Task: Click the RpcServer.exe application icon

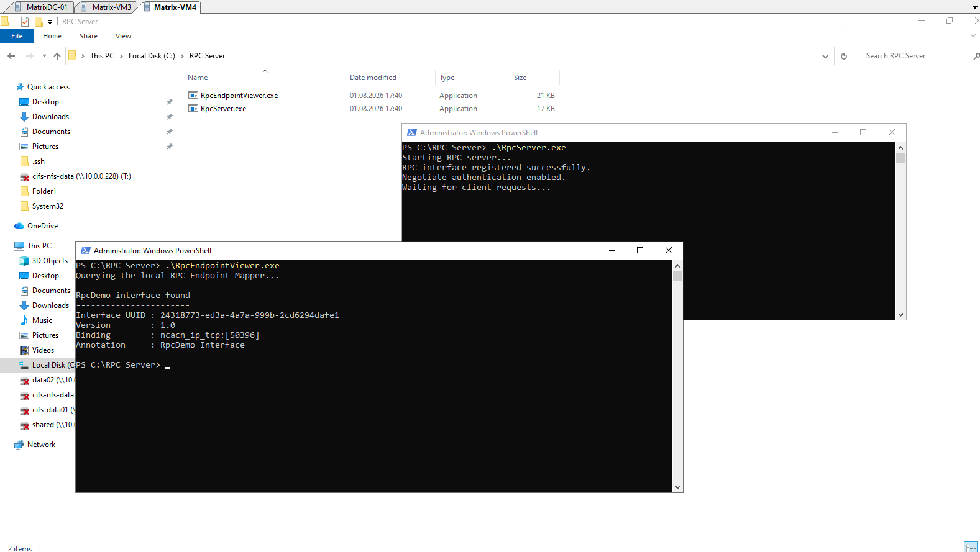Action: (193, 109)
